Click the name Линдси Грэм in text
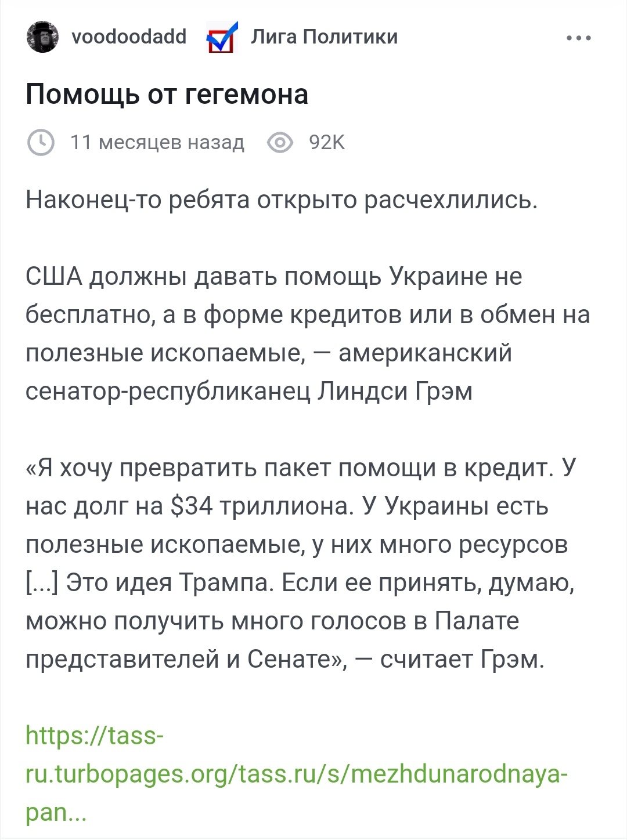The image size is (627, 840). [395, 392]
